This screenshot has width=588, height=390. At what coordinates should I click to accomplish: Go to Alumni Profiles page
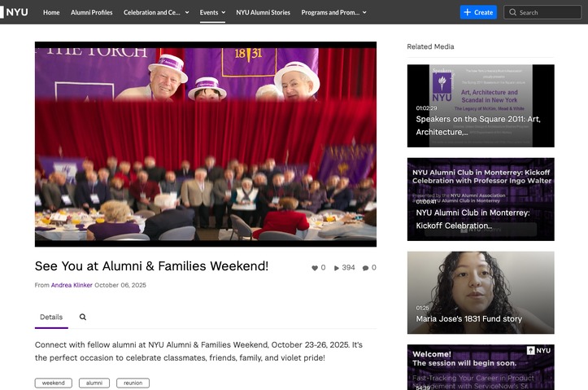[x=92, y=12]
